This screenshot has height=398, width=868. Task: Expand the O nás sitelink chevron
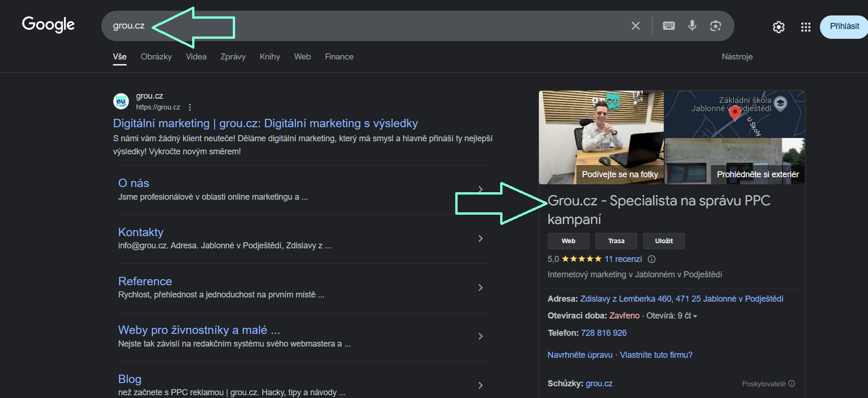coord(481,189)
